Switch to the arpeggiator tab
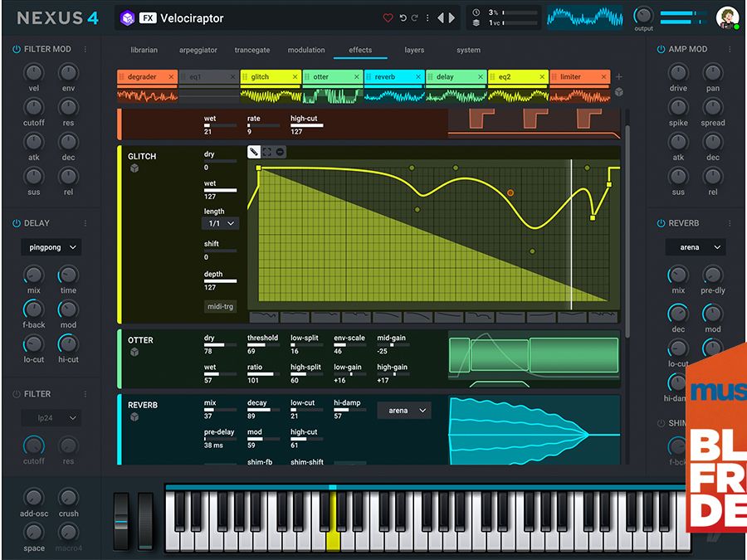The height and width of the screenshot is (560, 747). click(x=198, y=50)
